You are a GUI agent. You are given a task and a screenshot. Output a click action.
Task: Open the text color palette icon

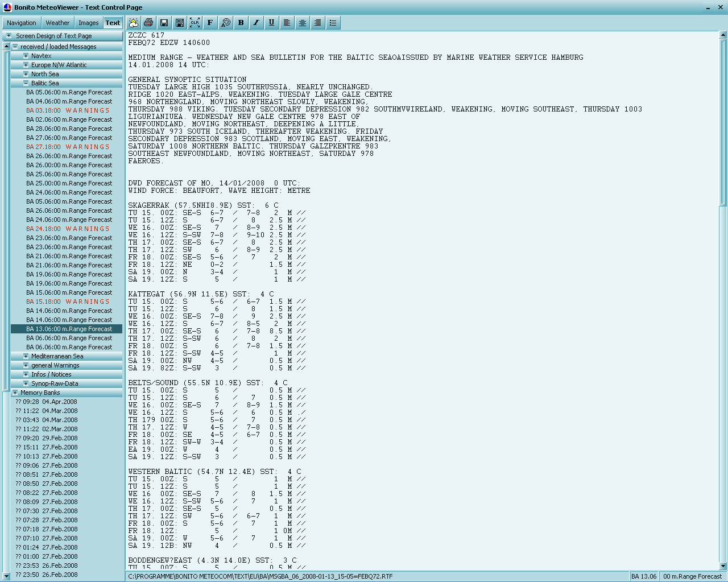pyautogui.click(x=226, y=23)
